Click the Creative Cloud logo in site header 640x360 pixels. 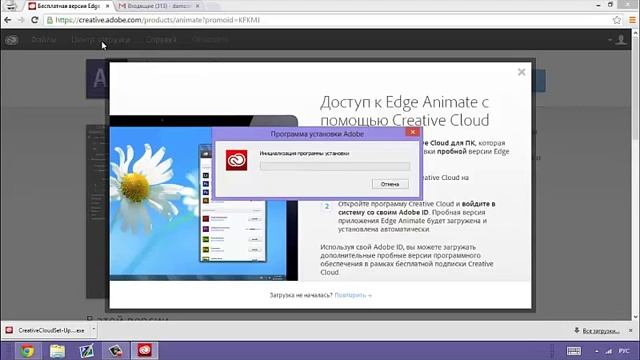tap(11, 40)
